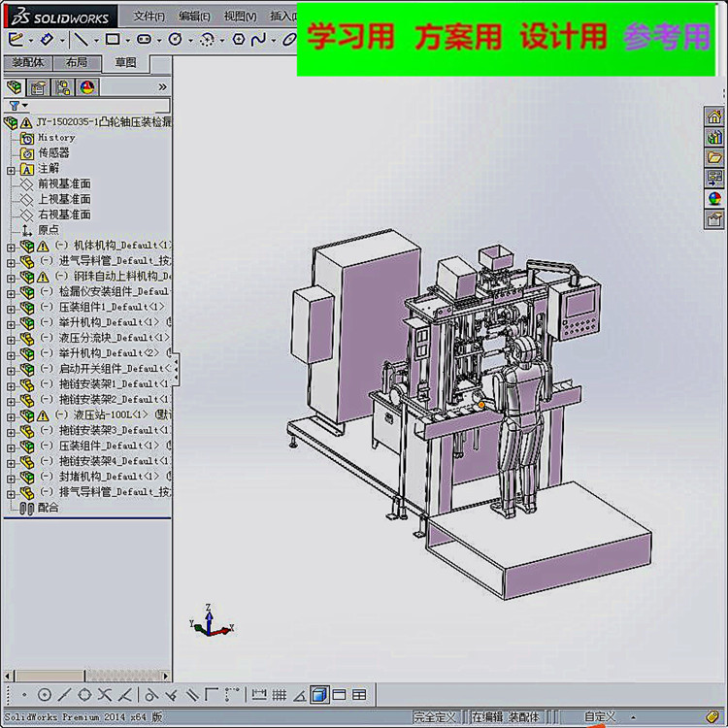Open the ConfigurationManager tab
The image size is (728, 728).
point(63,86)
